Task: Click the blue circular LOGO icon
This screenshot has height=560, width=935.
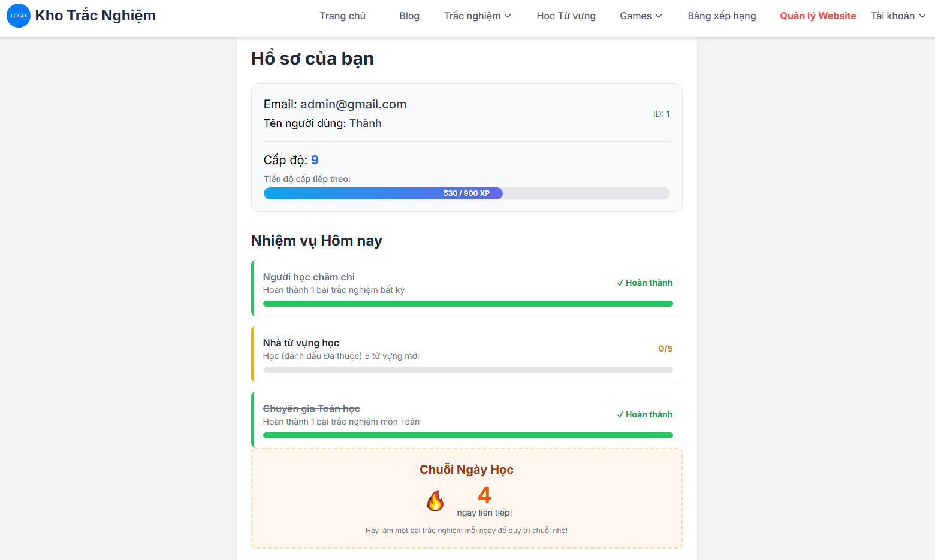Action: coord(19,16)
